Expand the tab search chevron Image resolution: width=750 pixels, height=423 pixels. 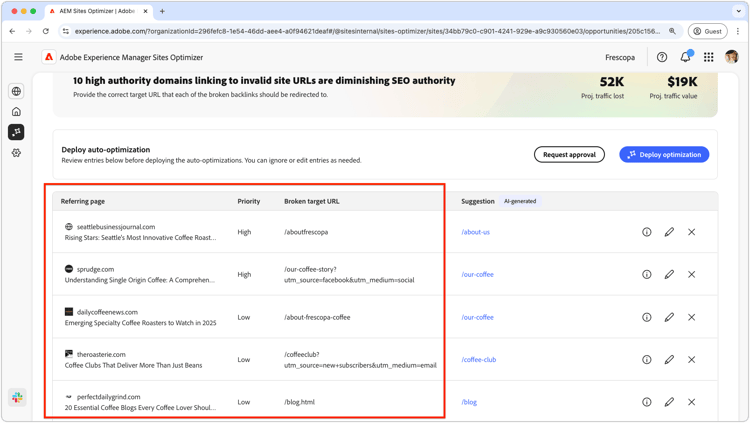[738, 11]
